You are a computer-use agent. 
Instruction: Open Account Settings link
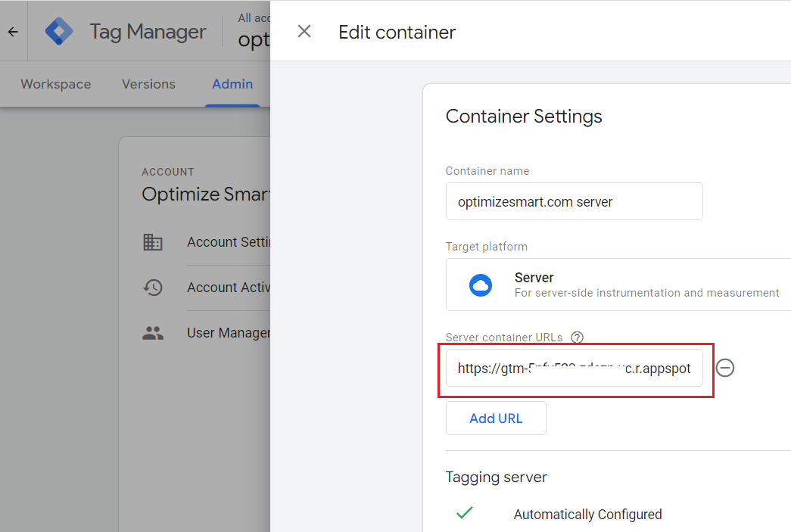click(229, 242)
